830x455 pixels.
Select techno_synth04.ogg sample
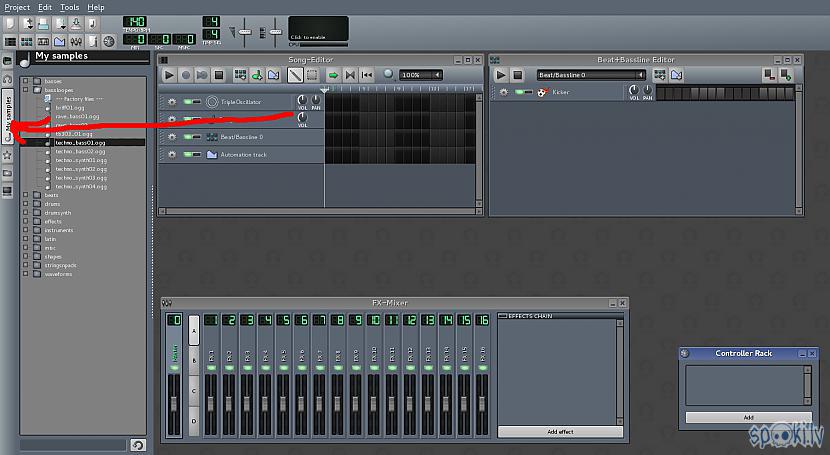click(81, 186)
